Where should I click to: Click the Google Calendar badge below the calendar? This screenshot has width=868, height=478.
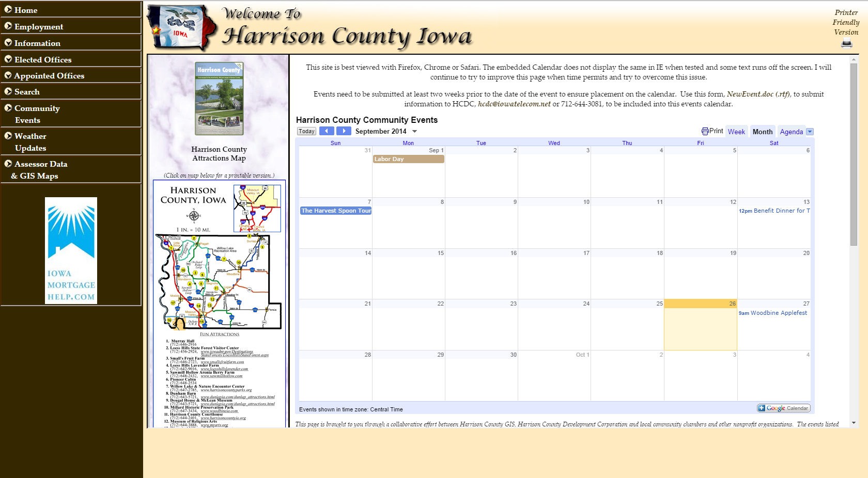coord(783,408)
